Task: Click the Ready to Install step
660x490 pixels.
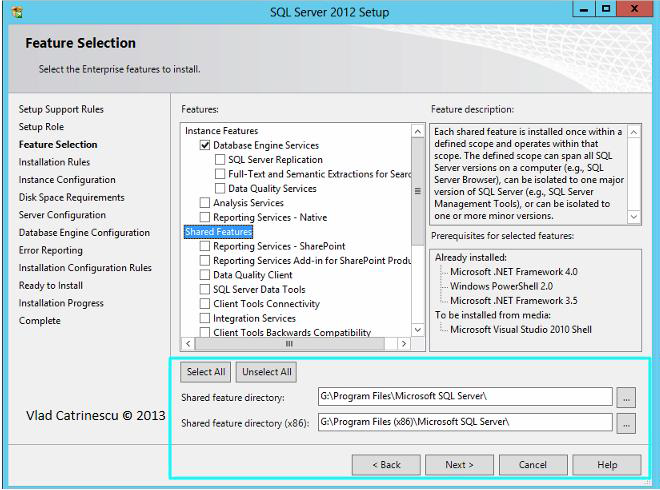Action: (x=51, y=285)
